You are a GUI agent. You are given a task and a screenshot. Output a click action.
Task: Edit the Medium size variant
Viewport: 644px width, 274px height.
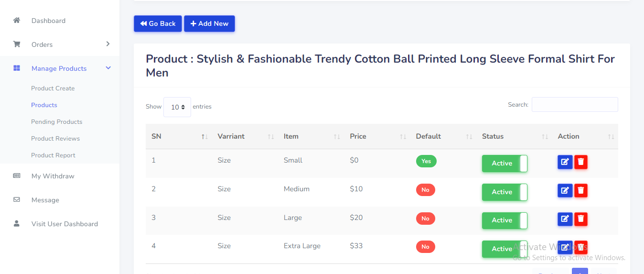coord(565,191)
